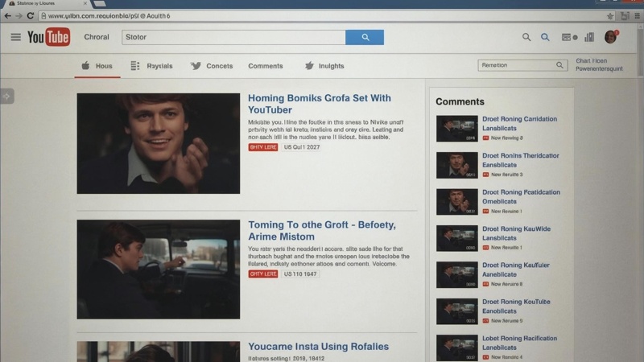Select the Inulghts tab
Image resolution: width=644 pixels, height=362 pixels.
pos(324,66)
